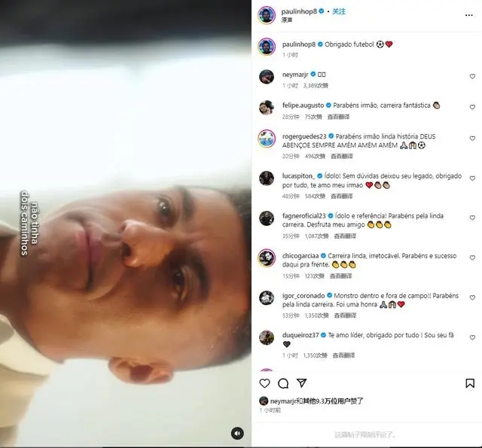Open the three-dot more options menu
This screenshot has width=482, height=448.
click(468, 15)
